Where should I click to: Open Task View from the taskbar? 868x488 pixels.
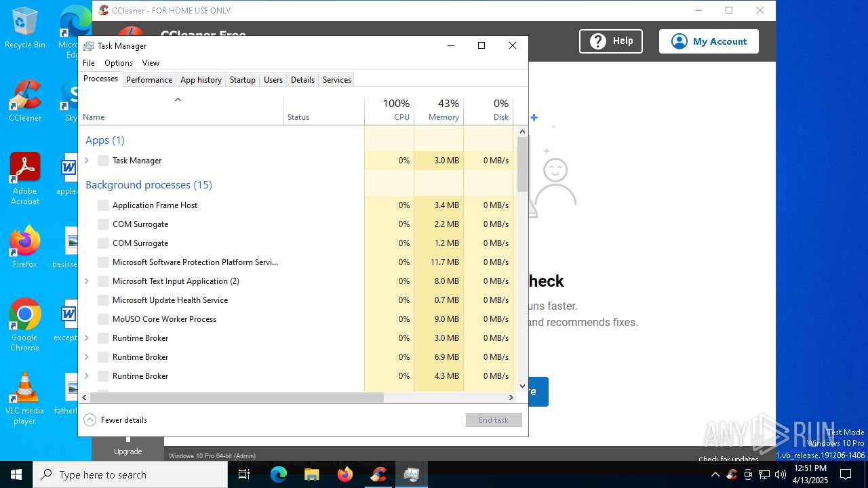(x=244, y=474)
